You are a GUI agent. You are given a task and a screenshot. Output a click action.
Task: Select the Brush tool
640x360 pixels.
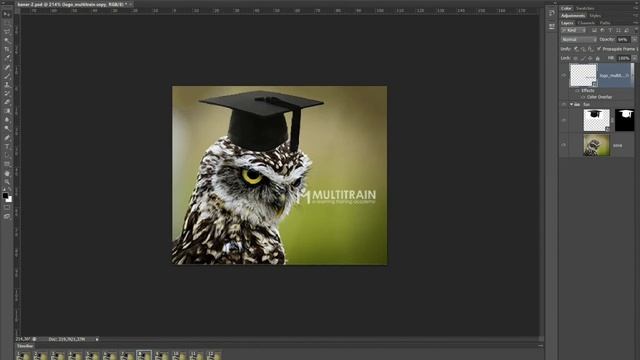click(7, 76)
